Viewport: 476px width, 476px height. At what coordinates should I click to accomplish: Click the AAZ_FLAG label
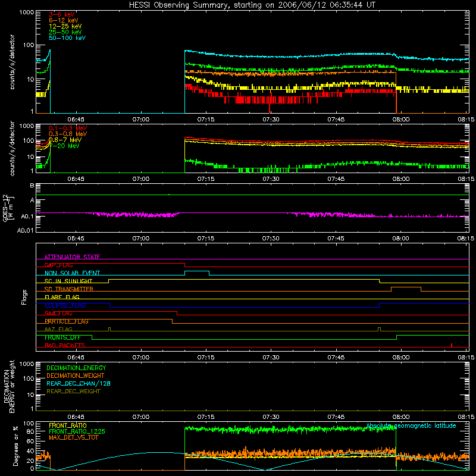(x=58, y=329)
